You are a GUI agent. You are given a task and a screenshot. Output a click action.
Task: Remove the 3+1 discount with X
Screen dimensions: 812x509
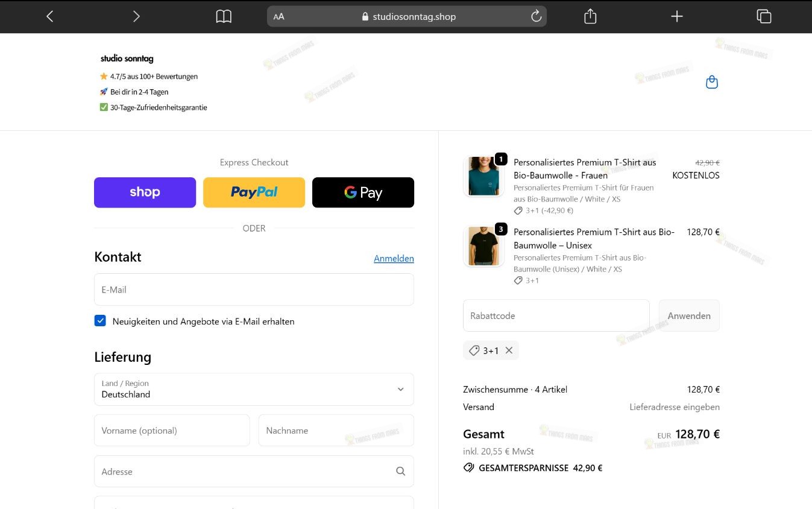pyautogui.click(x=509, y=350)
